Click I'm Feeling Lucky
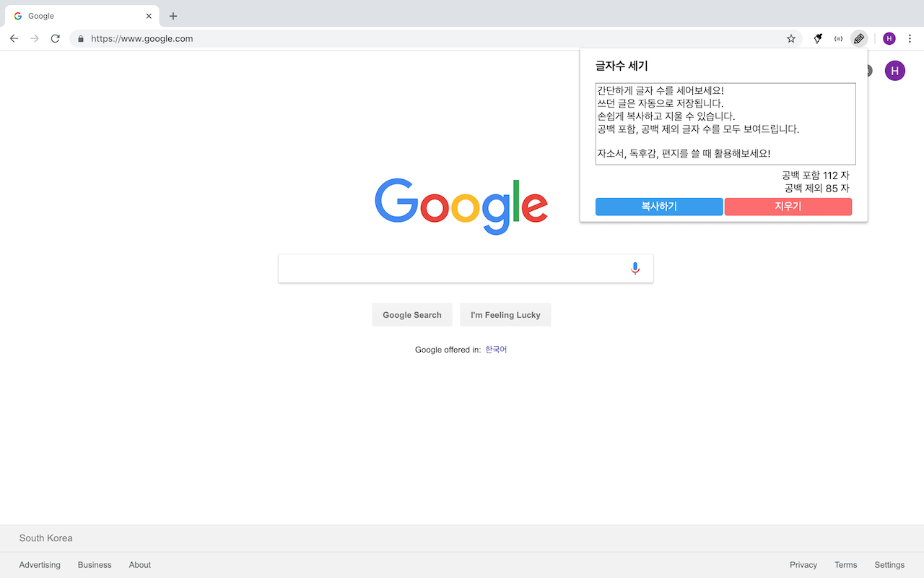Screen dimensions: 924x578 505,314
